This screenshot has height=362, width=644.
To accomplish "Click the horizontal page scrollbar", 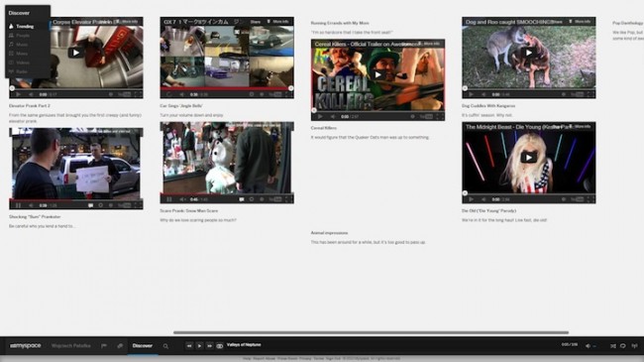I will (371, 332).
